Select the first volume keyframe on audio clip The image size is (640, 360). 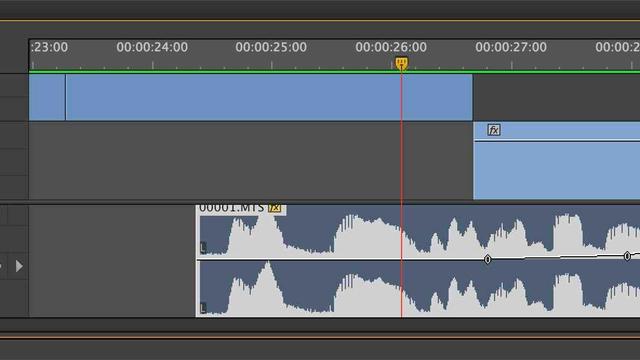(x=487, y=259)
